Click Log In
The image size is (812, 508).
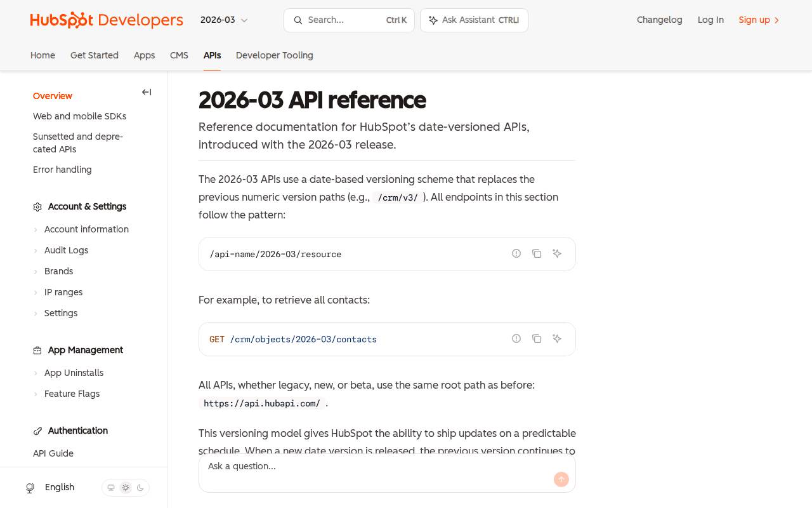pos(710,20)
